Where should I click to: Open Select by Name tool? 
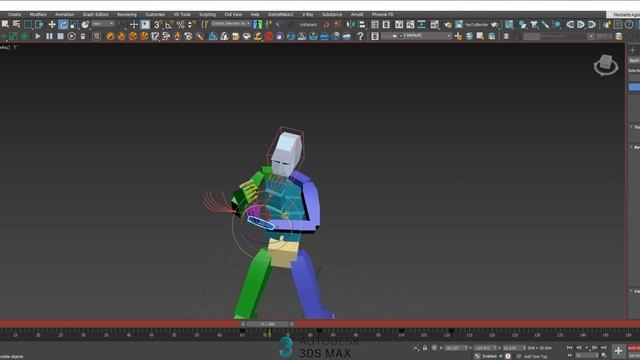(16, 24)
